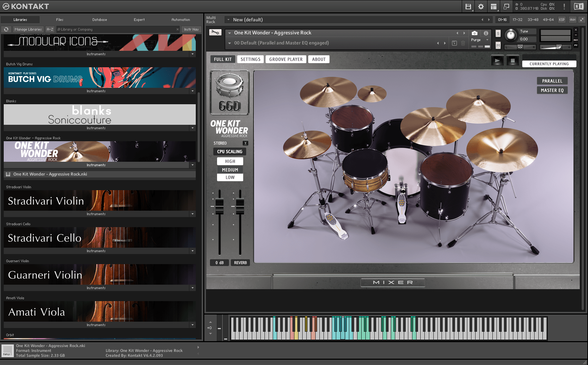This screenshot has width=588, height=365.
Task: Set CPU scaling to HIGH
Action: 230,161
